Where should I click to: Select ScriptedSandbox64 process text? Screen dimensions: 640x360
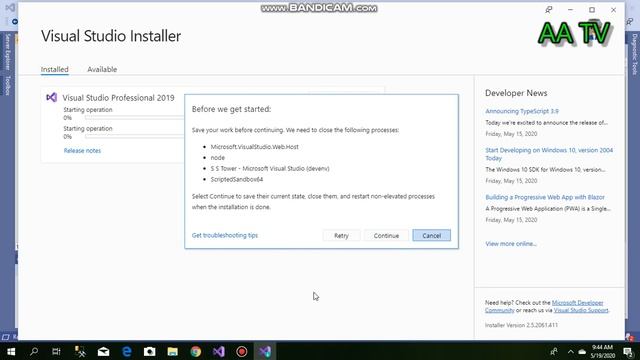pyautogui.click(x=237, y=179)
